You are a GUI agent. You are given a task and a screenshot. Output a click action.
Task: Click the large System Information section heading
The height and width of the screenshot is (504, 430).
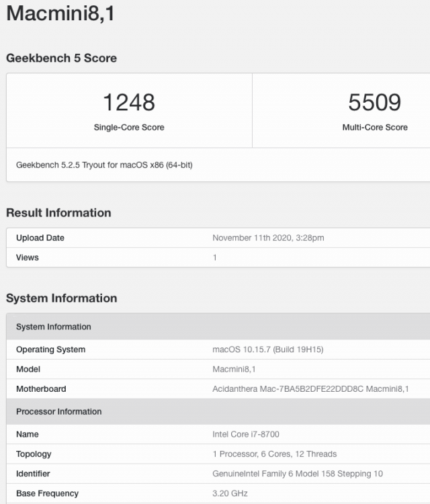click(61, 298)
